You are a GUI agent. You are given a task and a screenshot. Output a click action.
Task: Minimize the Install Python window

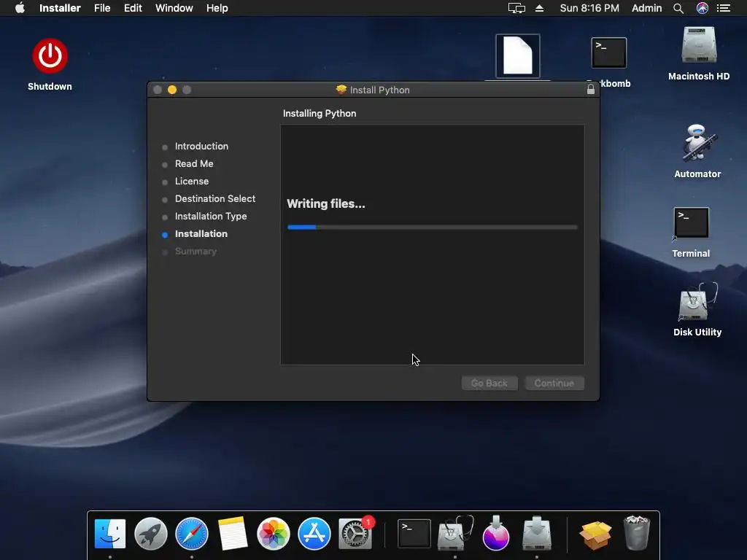[x=172, y=90]
